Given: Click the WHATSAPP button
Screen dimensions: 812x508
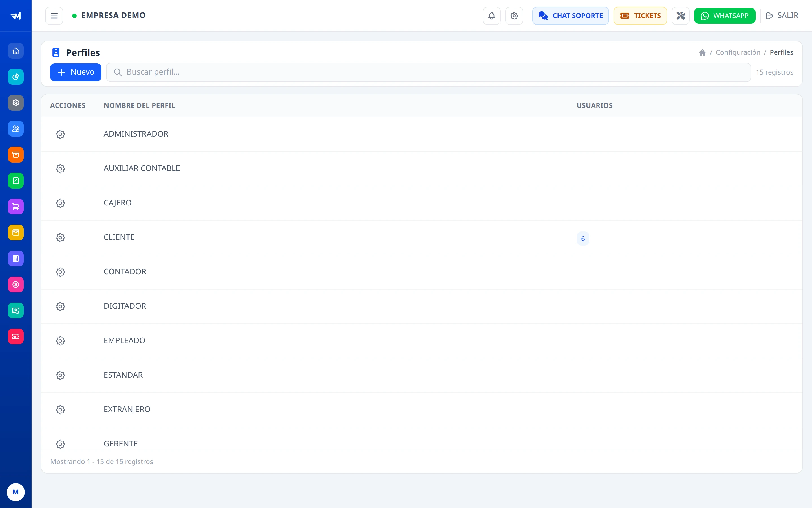Looking at the screenshot, I should (x=725, y=16).
